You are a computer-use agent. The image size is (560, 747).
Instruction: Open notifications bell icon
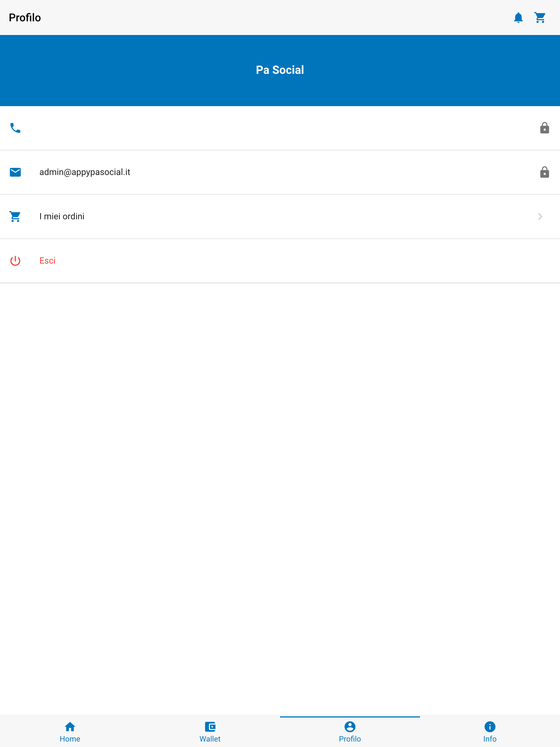point(518,17)
